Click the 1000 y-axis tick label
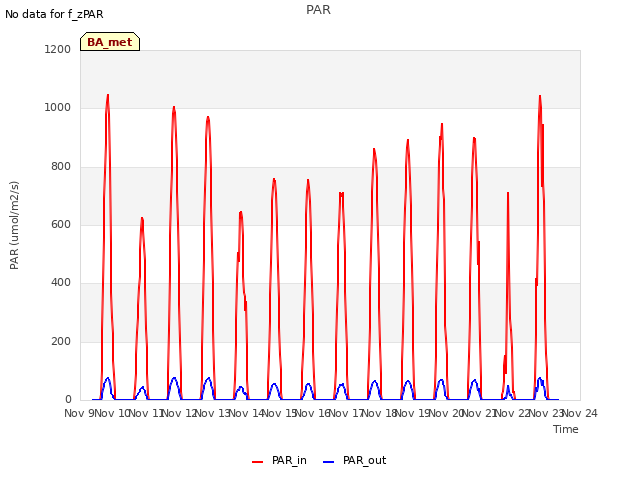Viewport: 640px width, 480px height. click(58, 107)
